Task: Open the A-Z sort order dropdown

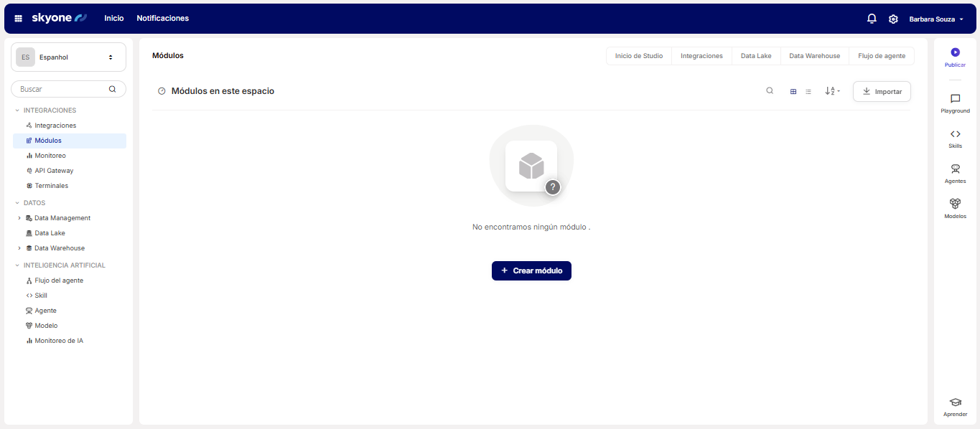Action: pos(832,91)
